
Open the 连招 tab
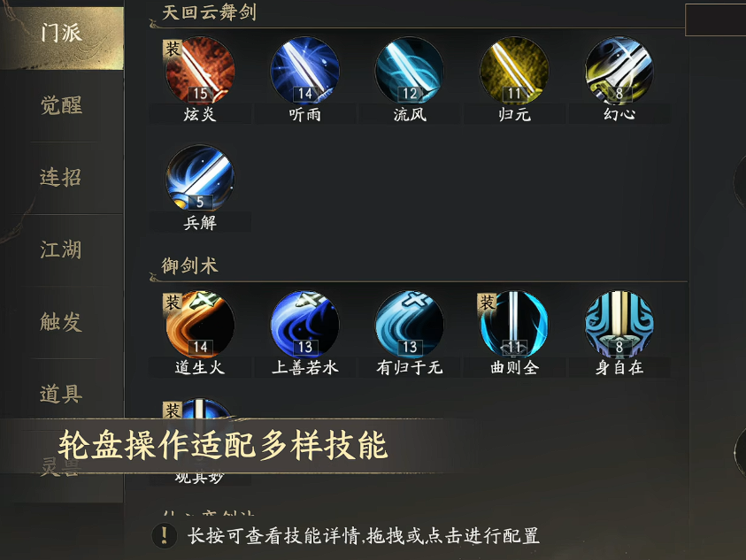[62, 178]
